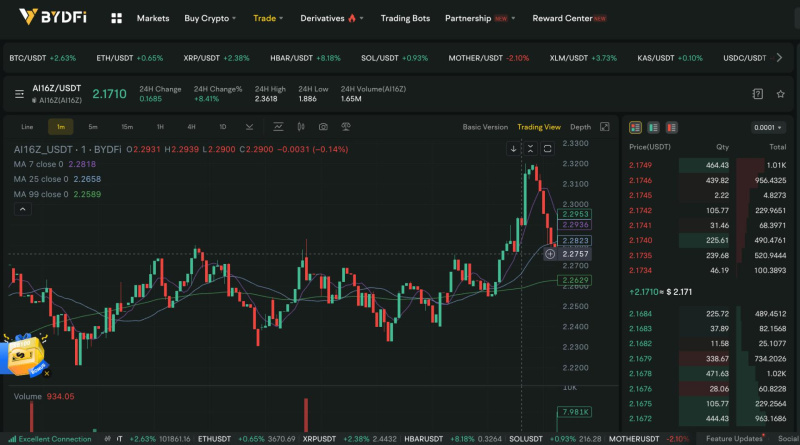Show only buy orders in order book
Viewport: 800px width, 445px height.
[x=652, y=128]
